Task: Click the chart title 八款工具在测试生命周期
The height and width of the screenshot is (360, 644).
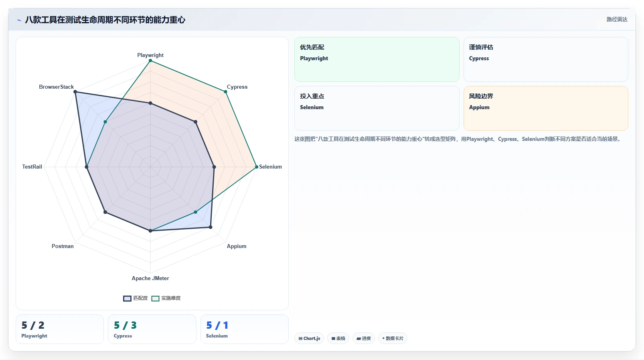Action: point(105,20)
